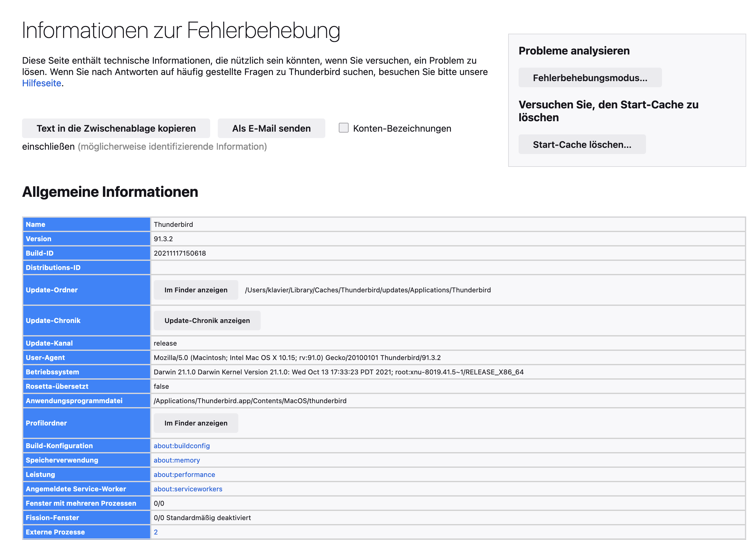756x540 pixels.
Task: Enable the Konten-Bezeichnungen einschließen checkbox
Action: click(x=343, y=128)
